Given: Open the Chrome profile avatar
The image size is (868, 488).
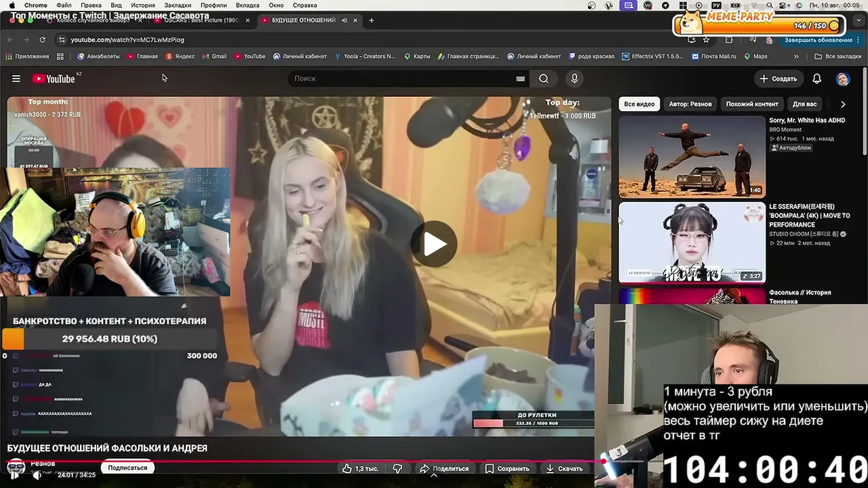Looking at the screenshot, I should pos(770,40).
